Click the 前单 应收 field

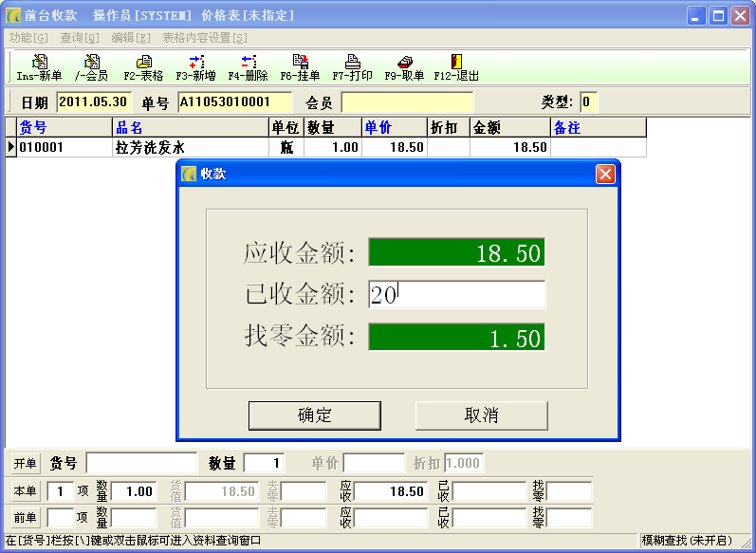tap(391, 517)
